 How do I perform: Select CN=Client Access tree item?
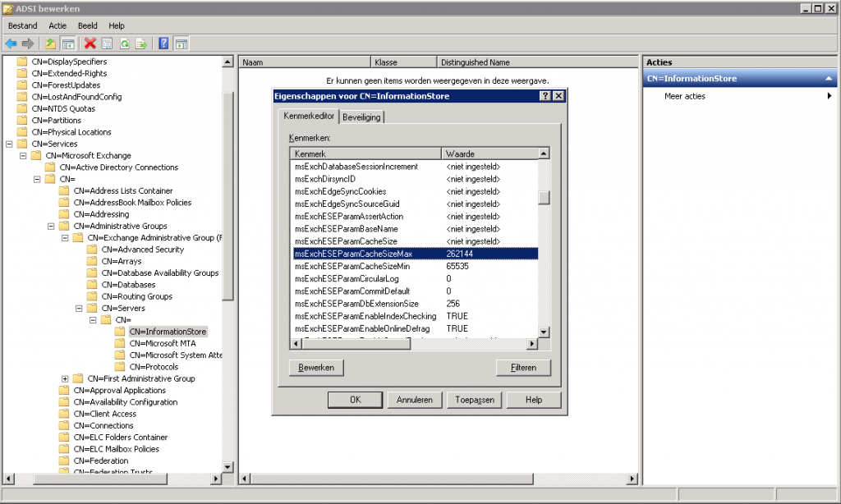[105, 414]
